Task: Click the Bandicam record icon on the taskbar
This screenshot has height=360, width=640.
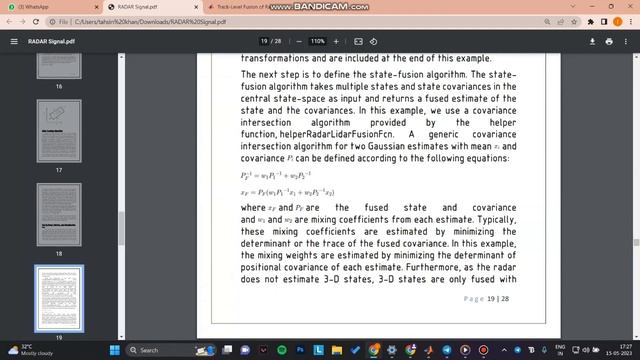Action: click(x=484, y=350)
